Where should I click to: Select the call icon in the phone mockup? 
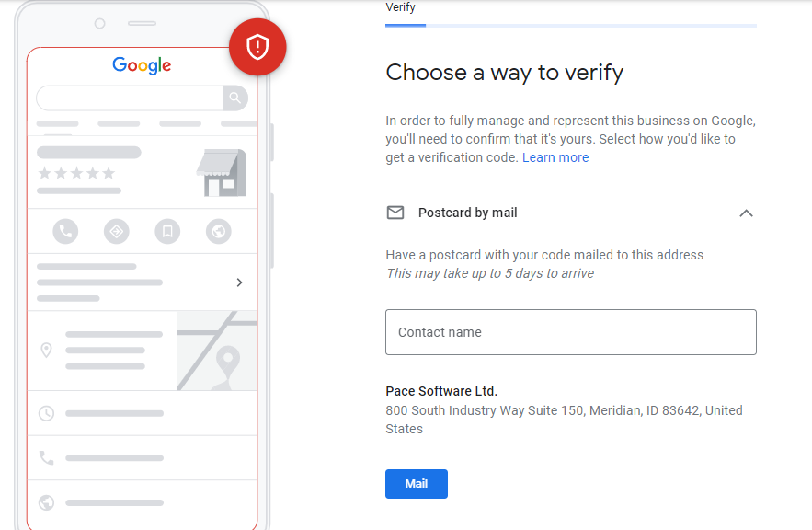tap(65, 231)
